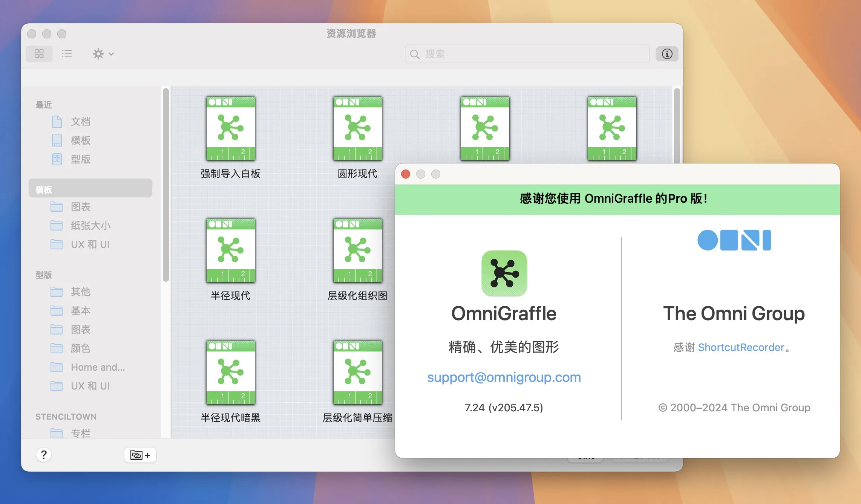
Task: Click the add linked folder button
Action: click(140, 455)
